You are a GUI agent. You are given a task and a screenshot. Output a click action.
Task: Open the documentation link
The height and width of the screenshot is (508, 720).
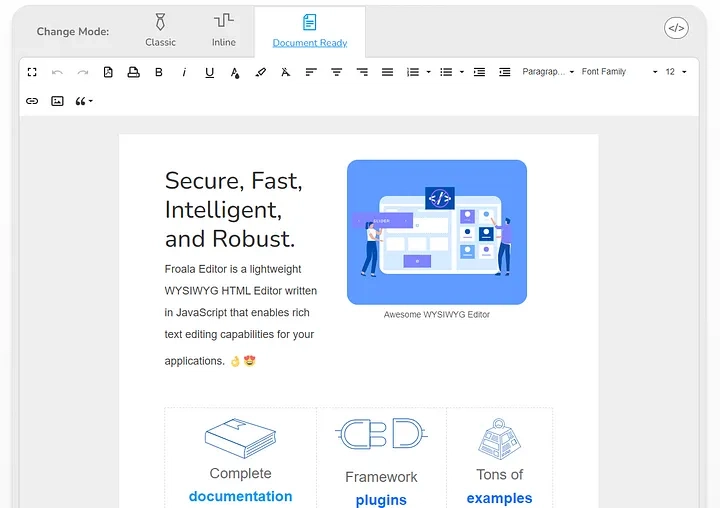coord(241,497)
